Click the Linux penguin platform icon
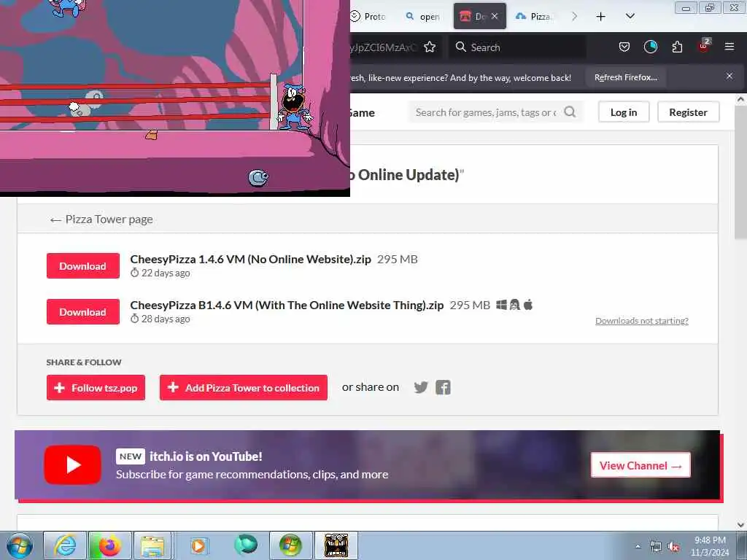The width and height of the screenshot is (747, 560). point(514,305)
